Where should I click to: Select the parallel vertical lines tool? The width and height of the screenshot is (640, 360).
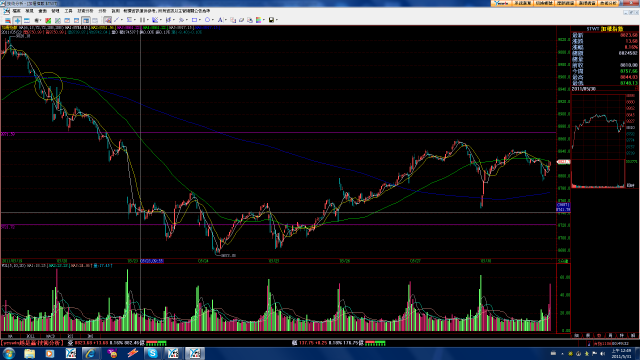pos(142,20)
